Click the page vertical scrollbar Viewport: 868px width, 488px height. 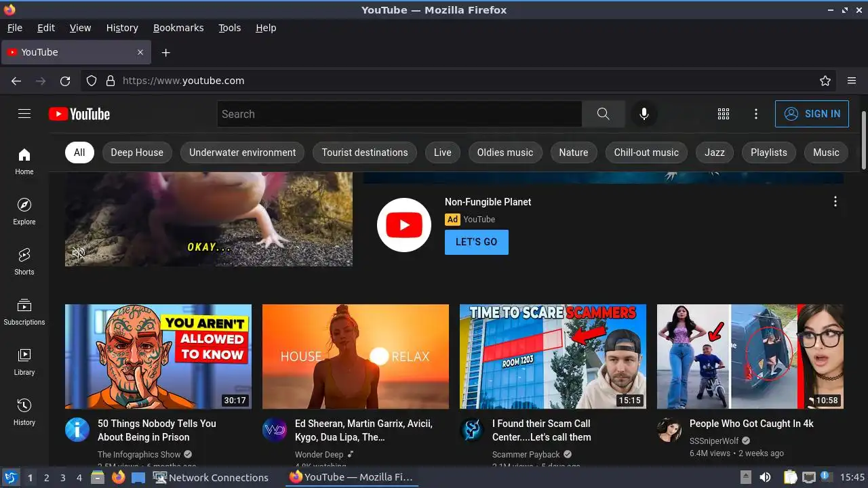click(x=863, y=141)
